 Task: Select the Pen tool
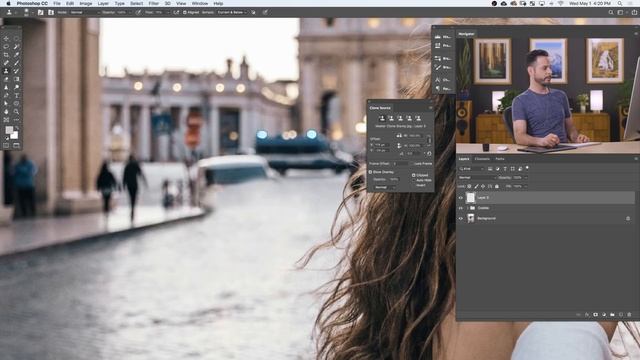click(x=6, y=95)
